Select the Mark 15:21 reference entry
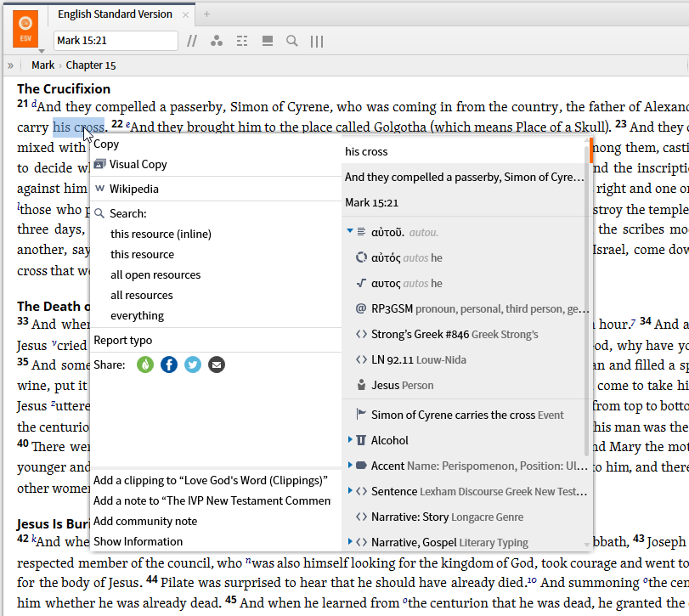Image resolution: width=689 pixels, height=616 pixels. (x=465, y=202)
